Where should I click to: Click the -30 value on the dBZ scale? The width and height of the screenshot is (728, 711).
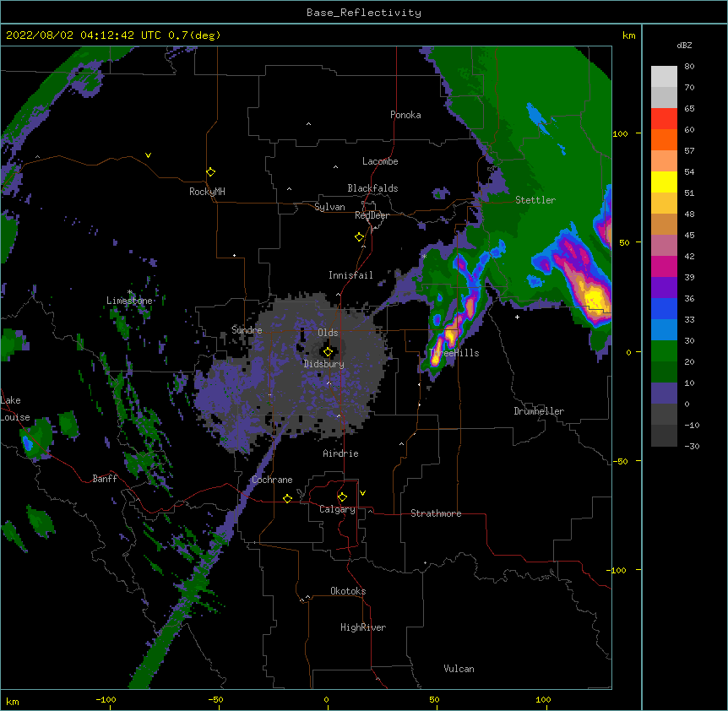coord(692,447)
